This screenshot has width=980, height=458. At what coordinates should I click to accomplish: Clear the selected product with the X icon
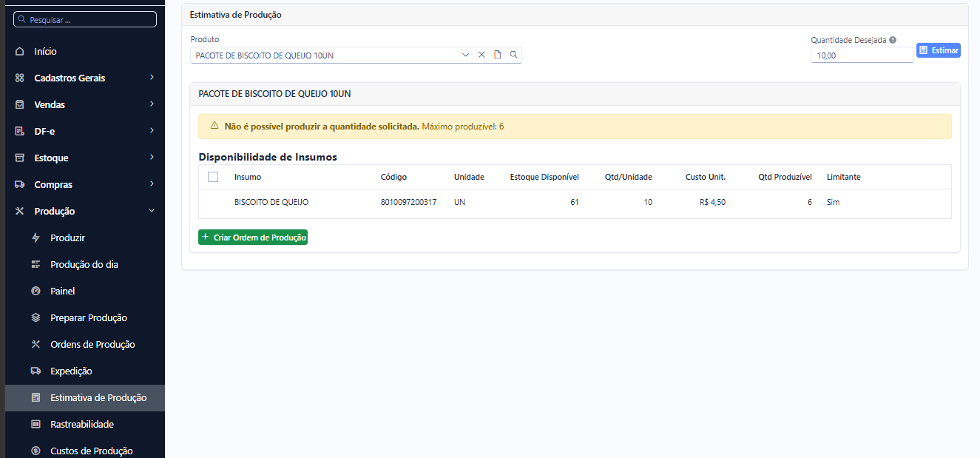(481, 55)
